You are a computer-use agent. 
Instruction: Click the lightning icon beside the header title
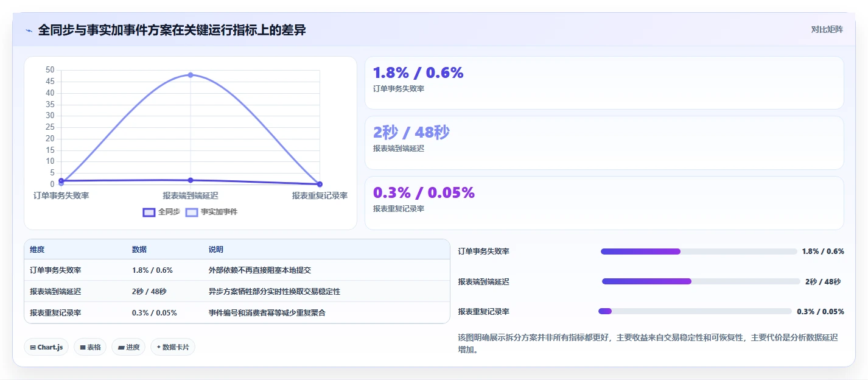pyautogui.click(x=29, y=30)
